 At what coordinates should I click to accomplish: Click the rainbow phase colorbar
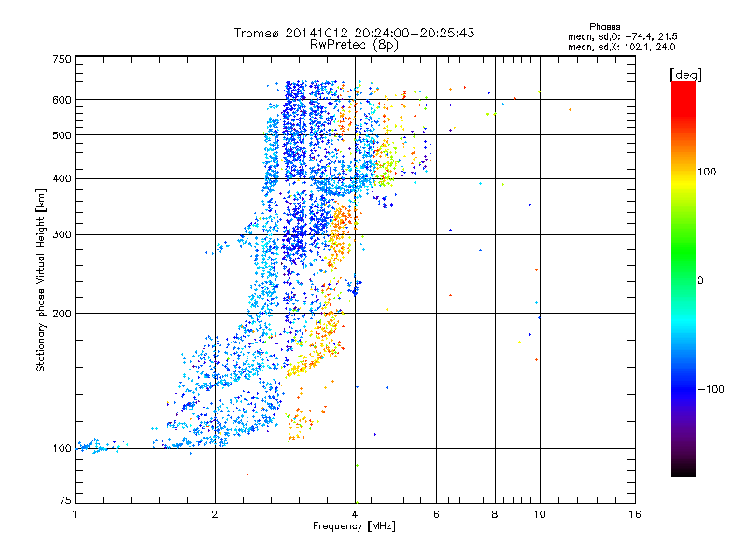[684, 279]
